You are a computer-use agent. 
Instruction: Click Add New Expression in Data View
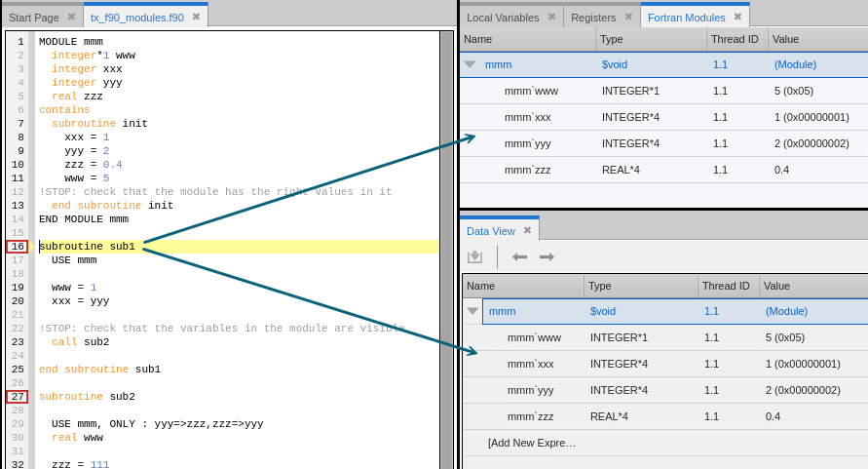click(x=532, y=443)
